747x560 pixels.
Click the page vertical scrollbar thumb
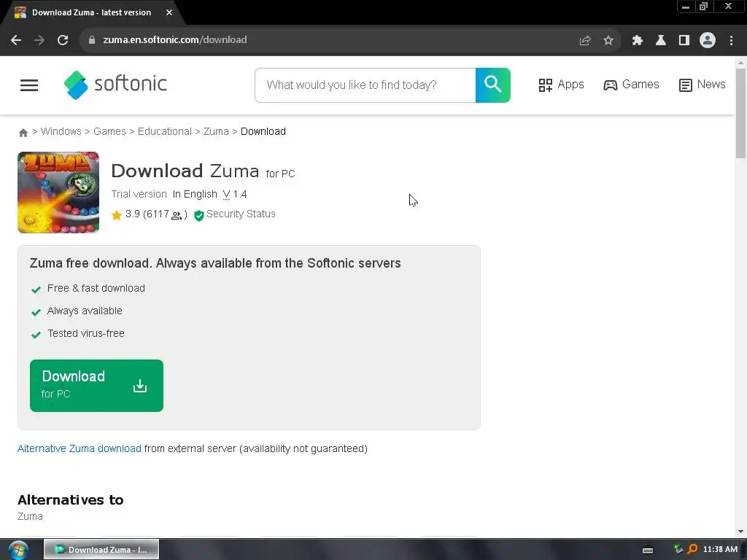[x=741, y=113]
